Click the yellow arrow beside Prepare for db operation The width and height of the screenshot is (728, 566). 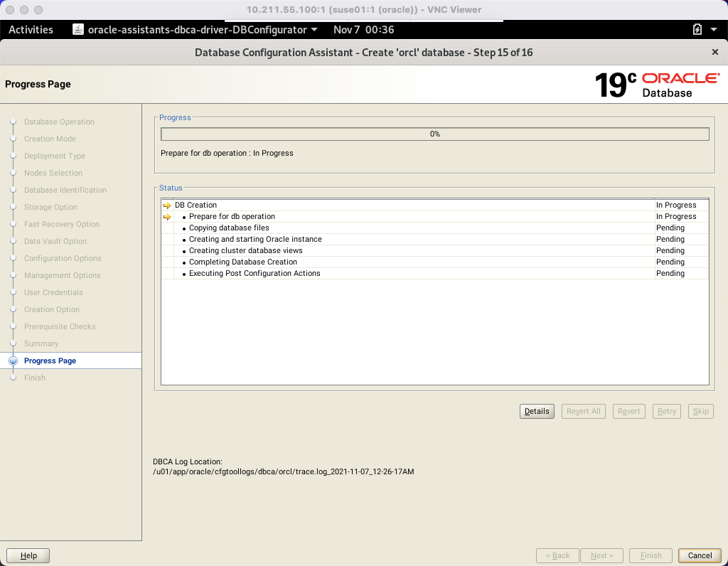point(167,217)
